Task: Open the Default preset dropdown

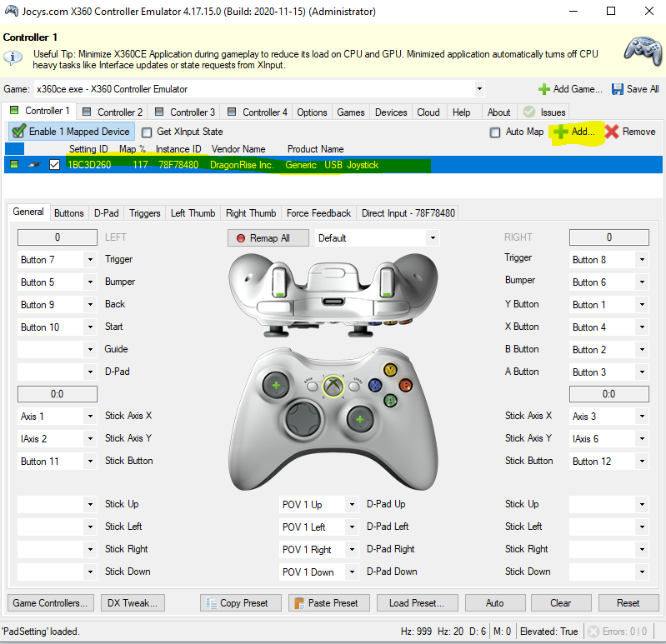Action: click(433, 237)
